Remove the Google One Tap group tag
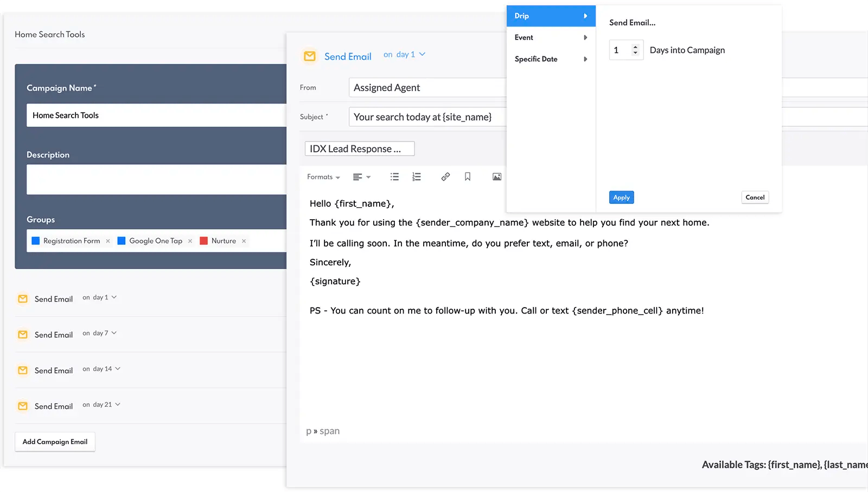The width and height of the screenshot is (868, 492). [x=190, y=241]
